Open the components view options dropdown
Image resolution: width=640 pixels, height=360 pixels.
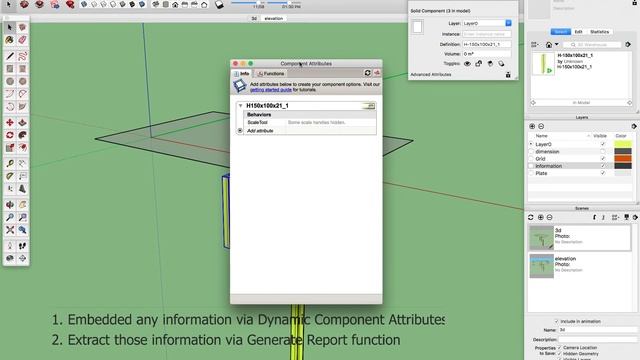coord(535,44)
